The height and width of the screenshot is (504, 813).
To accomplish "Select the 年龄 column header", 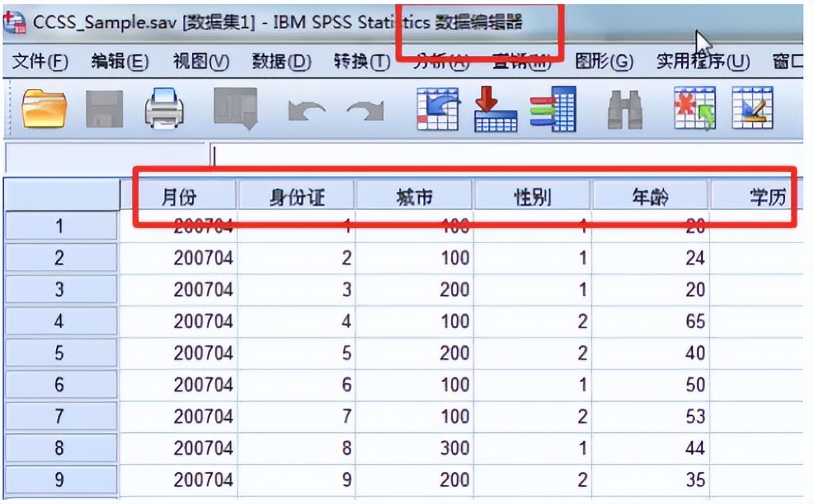I will [650, 196].
